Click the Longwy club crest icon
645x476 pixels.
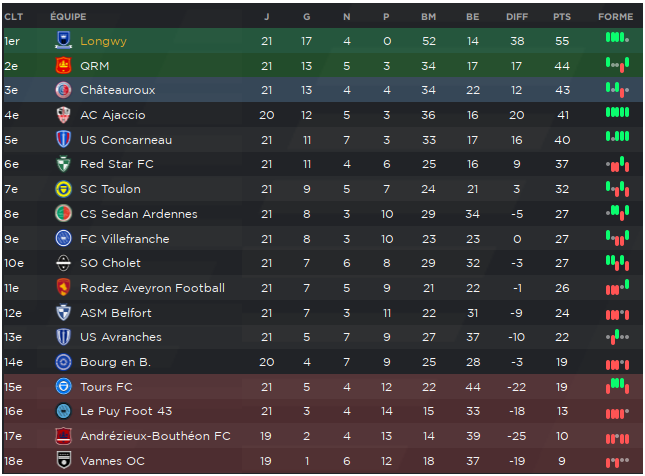coord(63,40)
